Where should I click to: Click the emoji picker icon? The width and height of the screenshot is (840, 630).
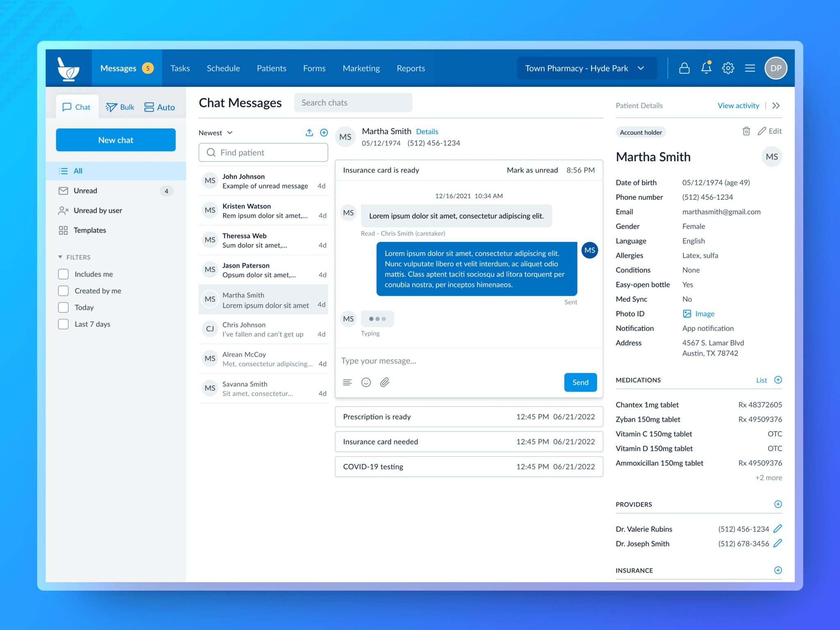point(366,382)
